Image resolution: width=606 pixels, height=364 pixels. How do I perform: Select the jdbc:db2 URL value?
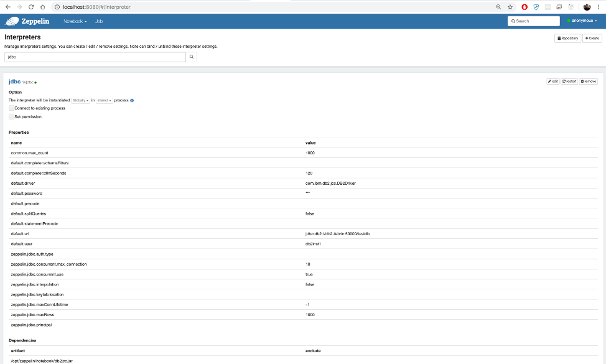point(337,234)
